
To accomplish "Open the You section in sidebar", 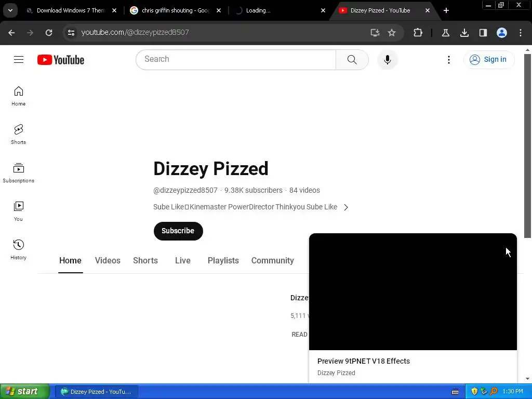I will [18, 211].
